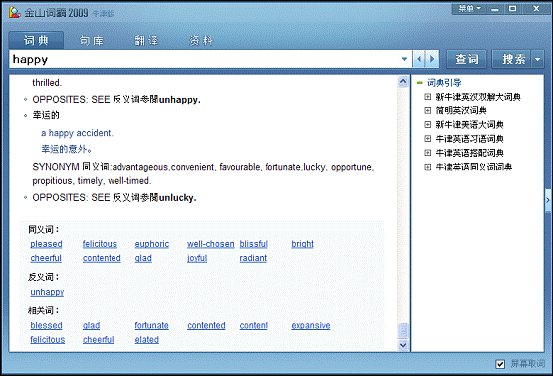
Task: Open the 菜单 dropdown in title bar
Action: [x=469, y=8]
